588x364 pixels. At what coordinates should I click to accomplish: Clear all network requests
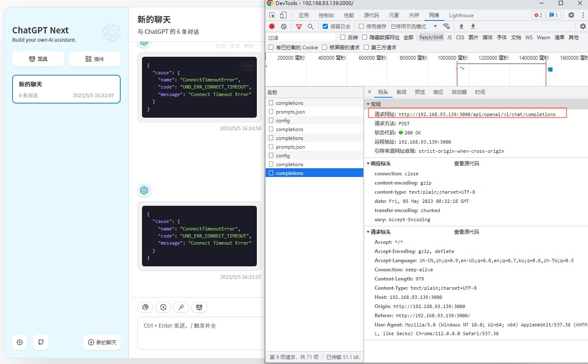284,26
